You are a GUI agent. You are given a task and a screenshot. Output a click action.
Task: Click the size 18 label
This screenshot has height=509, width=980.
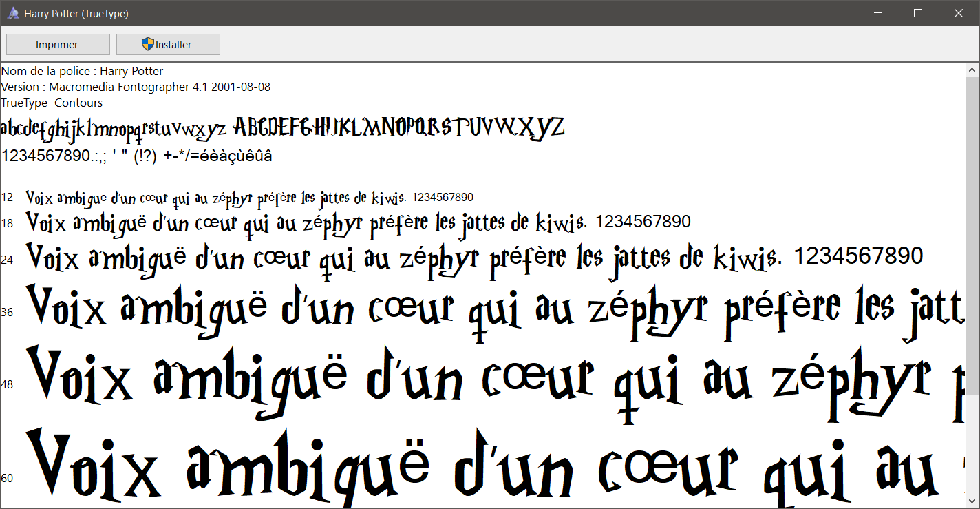(x=8, y=223)
